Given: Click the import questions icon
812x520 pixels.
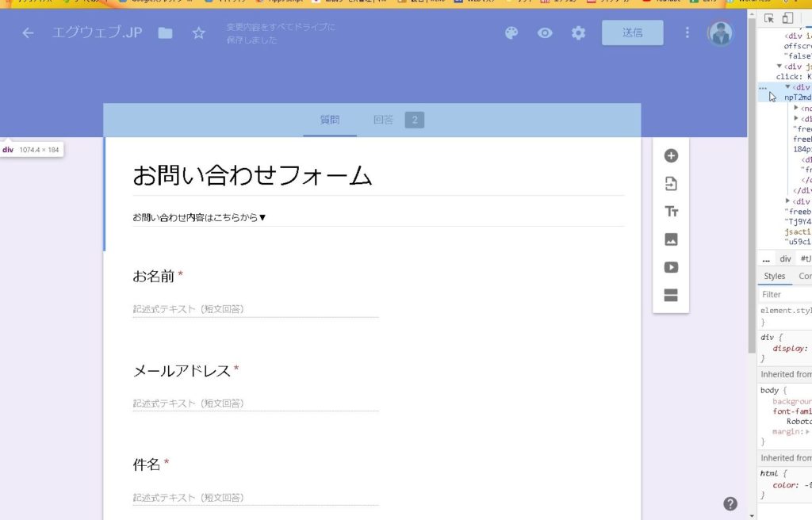Looking at the screenshot, I should pyautogui.click(x=671, y=184).
